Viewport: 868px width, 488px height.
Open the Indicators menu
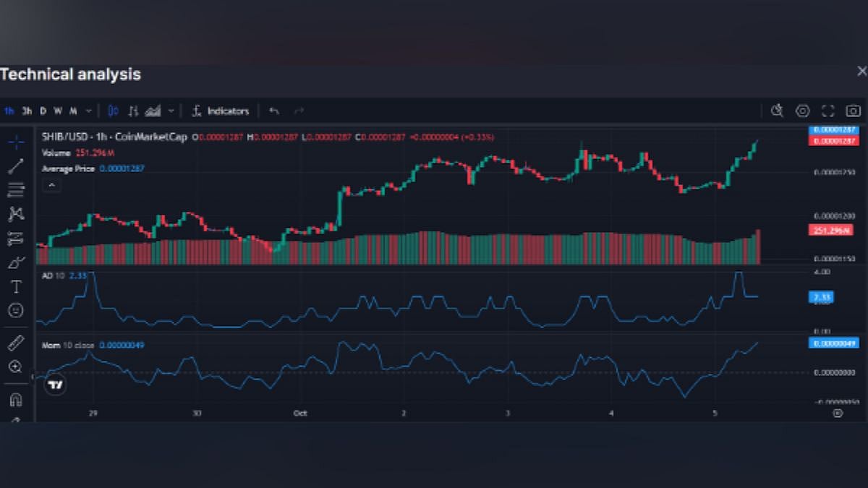[221, 111]
